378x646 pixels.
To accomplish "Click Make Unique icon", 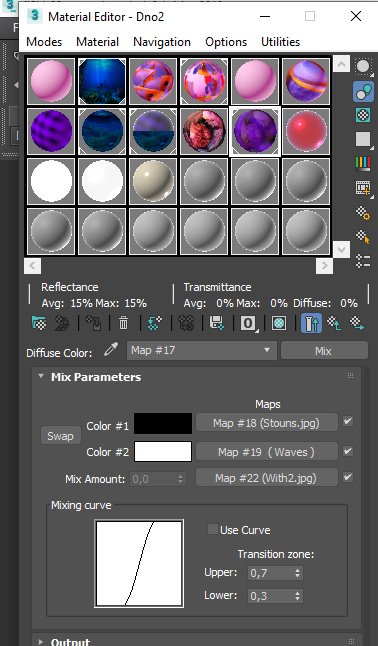I will (x=186, y=323).
